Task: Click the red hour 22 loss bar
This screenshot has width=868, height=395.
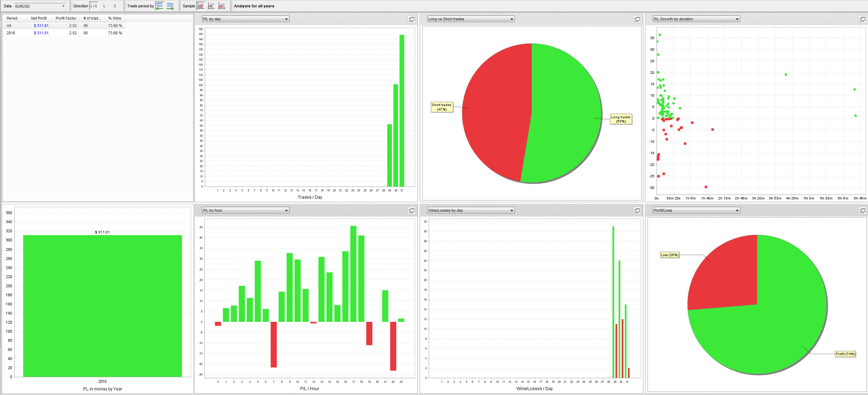Action: [393, 346]
